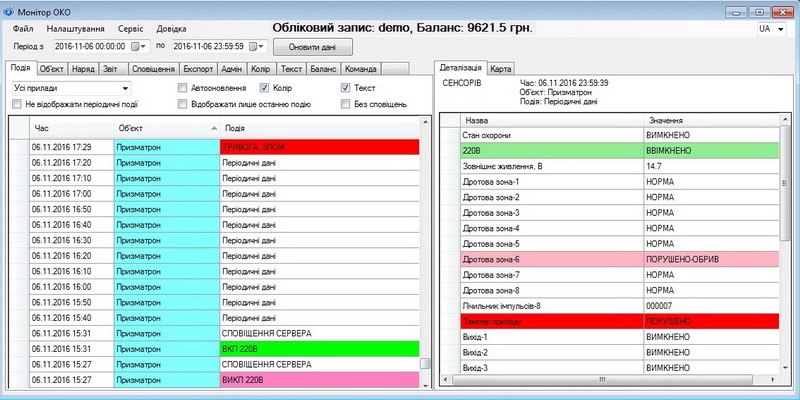The height and width of the screenshot is (400, 800).
Task: Uncheck the Колір checkbox
Action: 264,88
